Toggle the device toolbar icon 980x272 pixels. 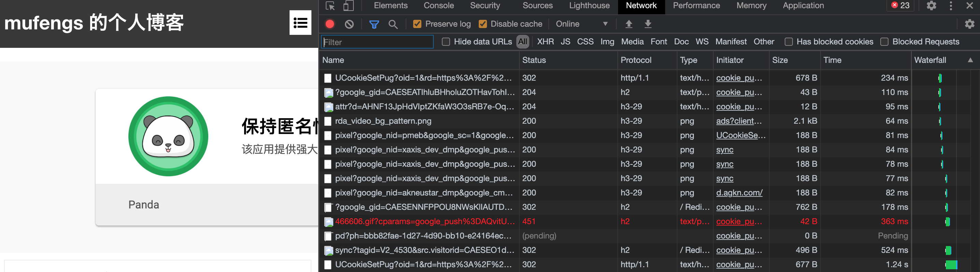coord(348,6)
